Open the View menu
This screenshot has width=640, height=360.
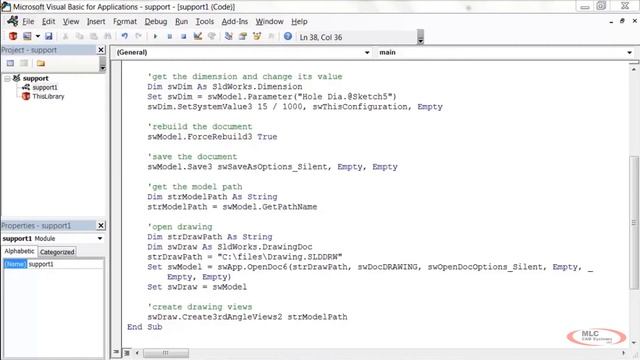pyautogui.click(x=71, y=21)
